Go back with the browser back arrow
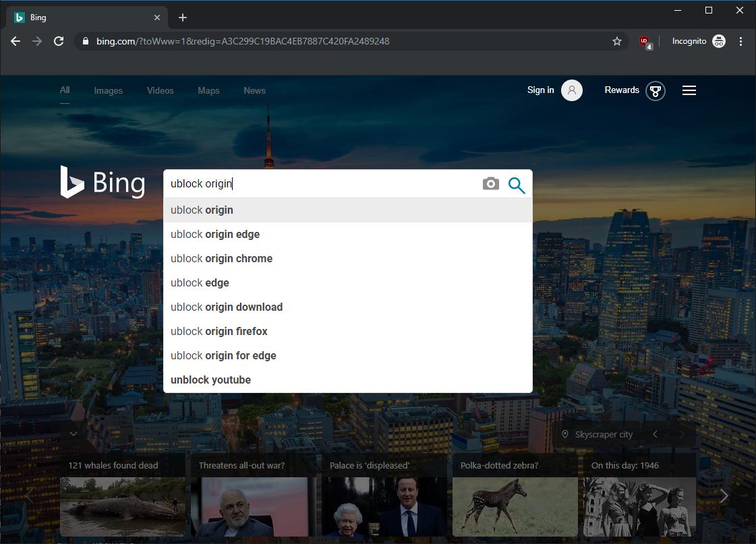Screen dimensions: 756x544 click(16, 41)
